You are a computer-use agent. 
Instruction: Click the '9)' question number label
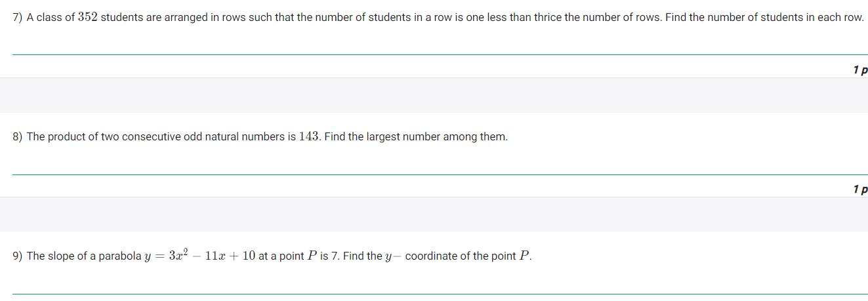pos(18,256)
